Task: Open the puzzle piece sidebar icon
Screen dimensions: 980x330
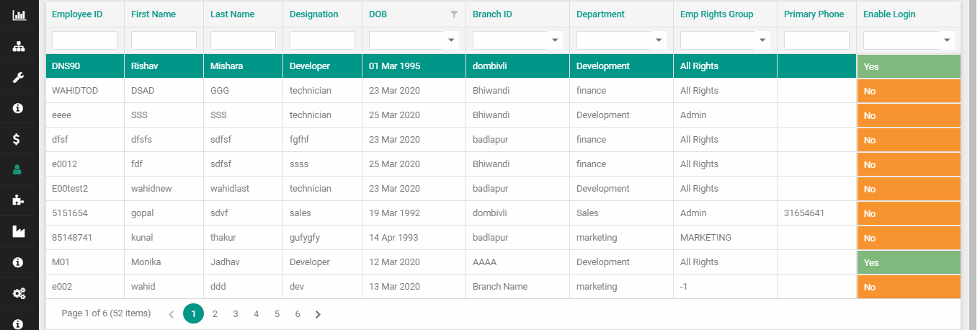Action: (19, 201)
